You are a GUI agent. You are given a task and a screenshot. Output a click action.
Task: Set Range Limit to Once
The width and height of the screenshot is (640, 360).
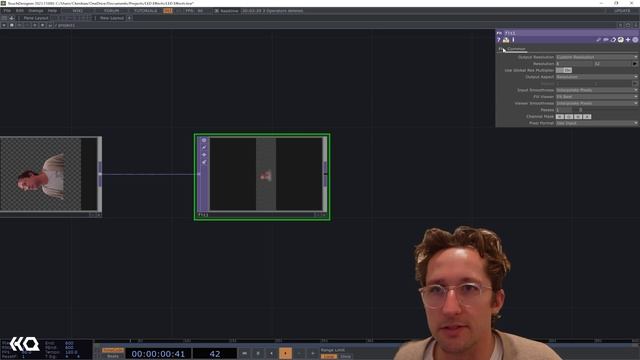346,356
